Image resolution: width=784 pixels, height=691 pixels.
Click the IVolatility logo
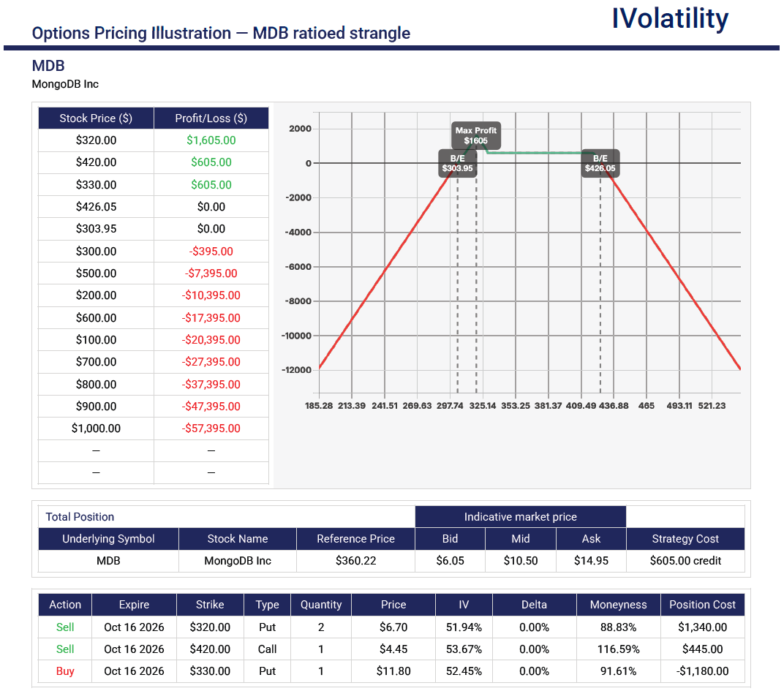coord(670,19)
